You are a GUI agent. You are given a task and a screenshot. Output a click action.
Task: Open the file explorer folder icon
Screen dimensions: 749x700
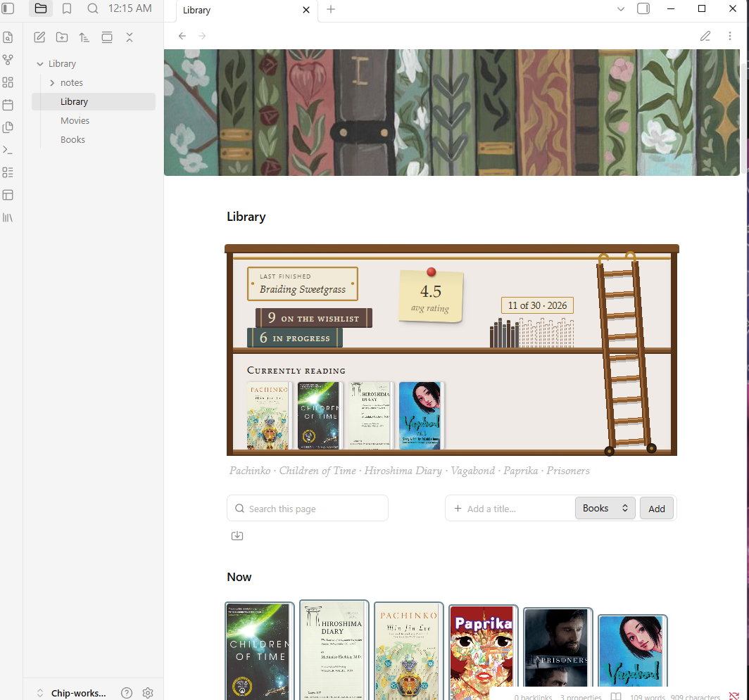[x=41, y=8]
